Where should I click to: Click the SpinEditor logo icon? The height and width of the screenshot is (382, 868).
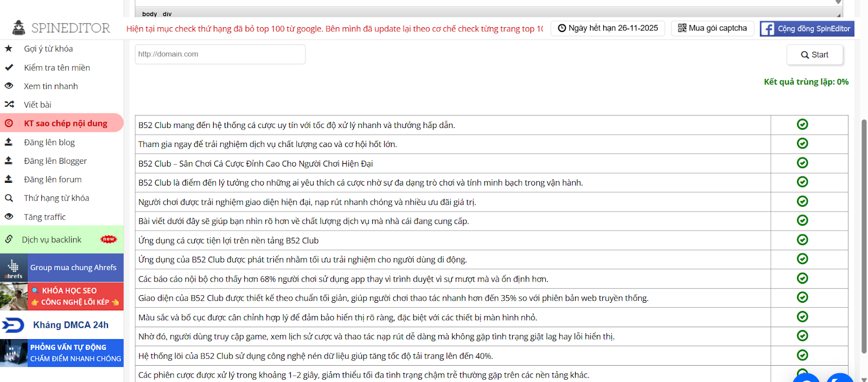[x=19, y=28]
